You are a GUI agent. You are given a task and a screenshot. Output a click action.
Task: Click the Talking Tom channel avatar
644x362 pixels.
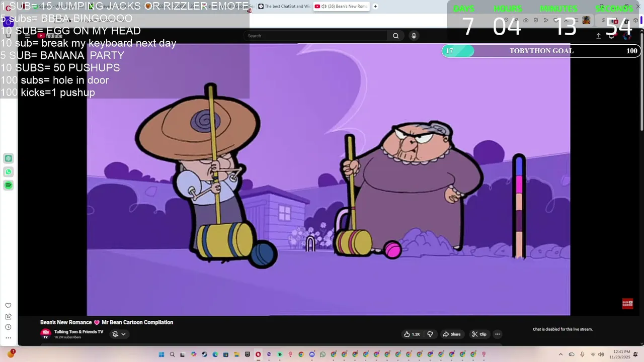pyautogui.click(x=46, y=333)
